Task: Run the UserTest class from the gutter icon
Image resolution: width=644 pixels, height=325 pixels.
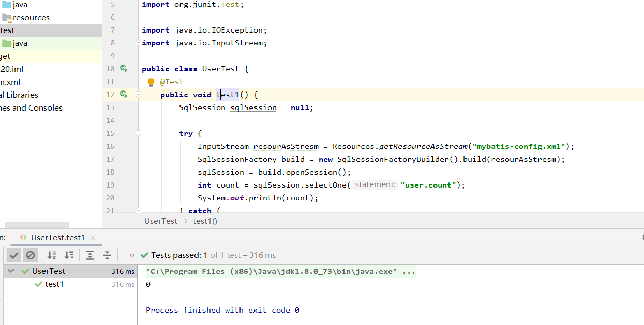Action: point(124,68)
